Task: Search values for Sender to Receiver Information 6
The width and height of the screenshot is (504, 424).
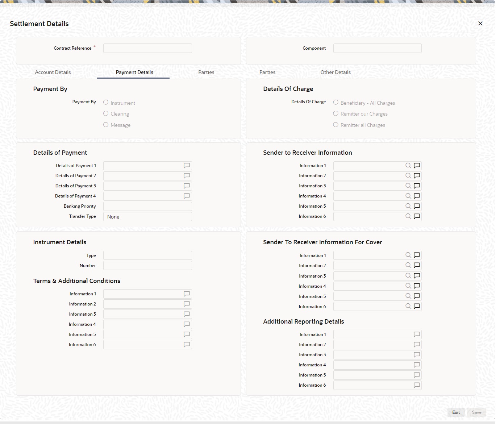Action: 408,216
